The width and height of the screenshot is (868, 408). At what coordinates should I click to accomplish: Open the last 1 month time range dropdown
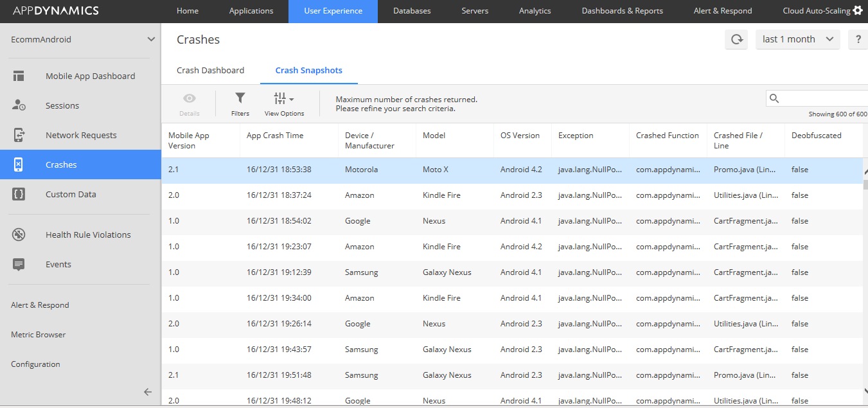tap(797, 40)
